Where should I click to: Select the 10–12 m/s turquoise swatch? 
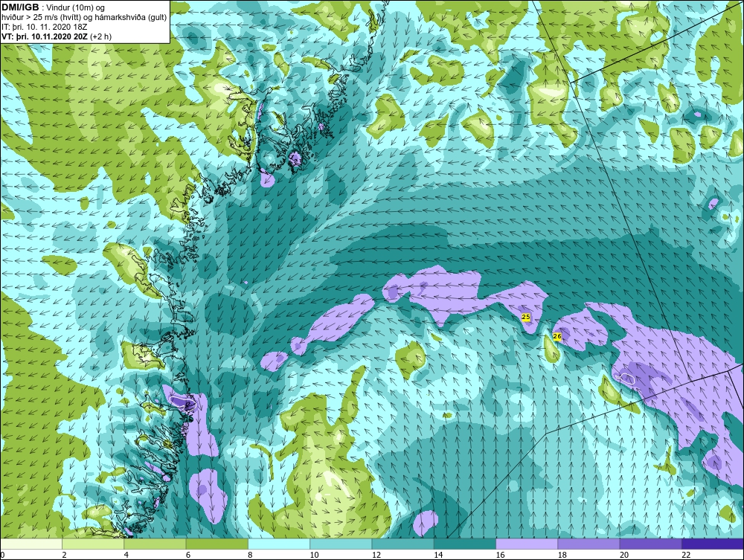(341, 544)
